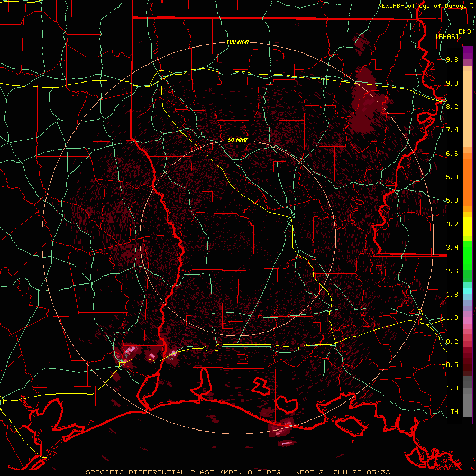Pick the peach segment of the color bar
Image resolution: width=476 pixels, height=476 pixels.
467,108
